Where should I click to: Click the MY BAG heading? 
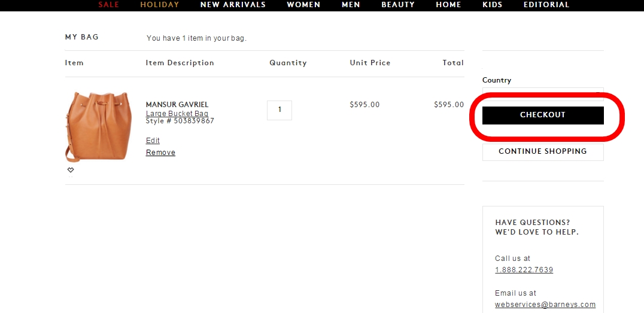coord(82,37)
